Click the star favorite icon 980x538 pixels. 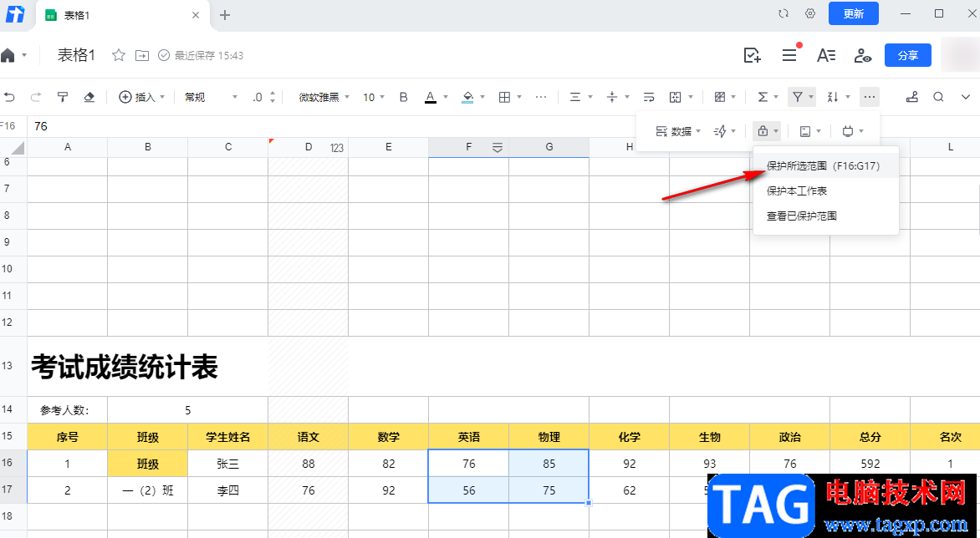pos(118,55)
